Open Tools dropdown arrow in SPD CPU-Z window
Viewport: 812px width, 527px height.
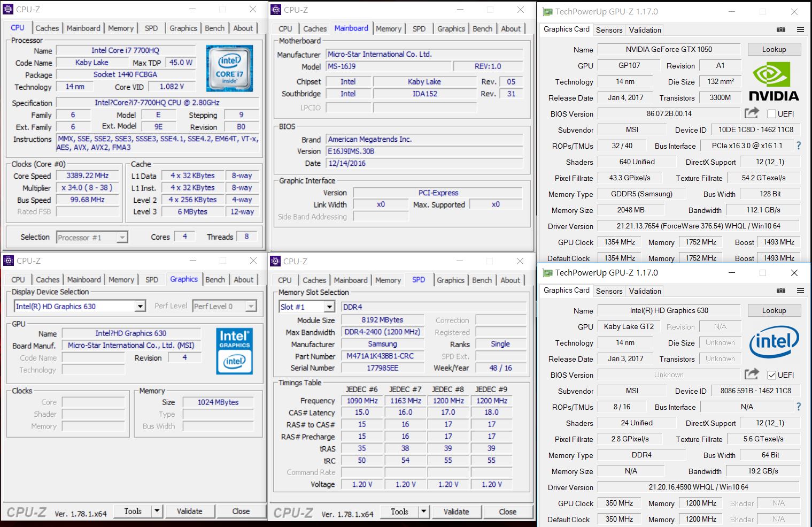tap(423, 511)
